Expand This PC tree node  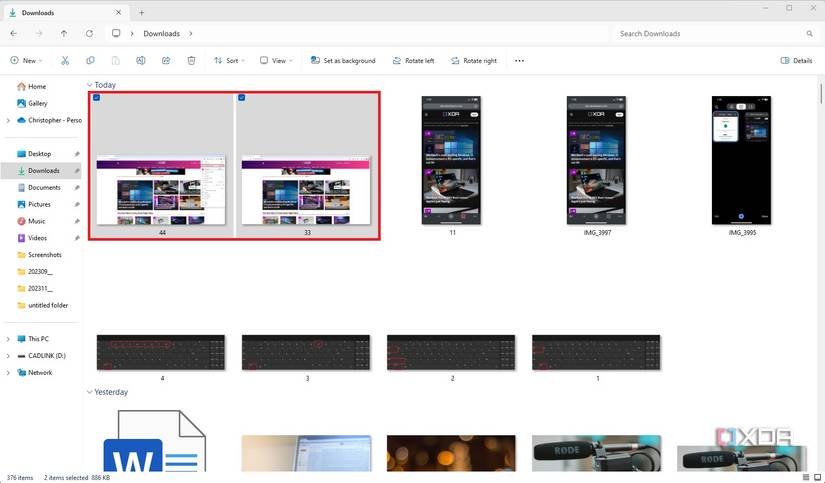tap(8, 339)
